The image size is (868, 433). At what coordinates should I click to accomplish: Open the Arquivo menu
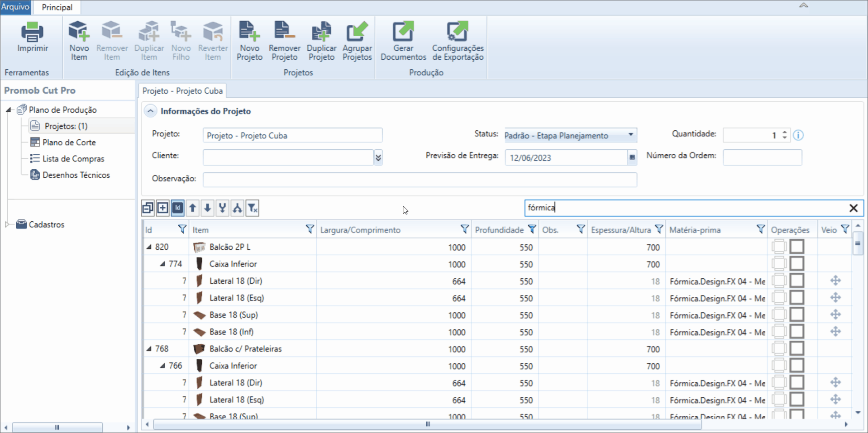pyautogui.click(x=15, y=7)
